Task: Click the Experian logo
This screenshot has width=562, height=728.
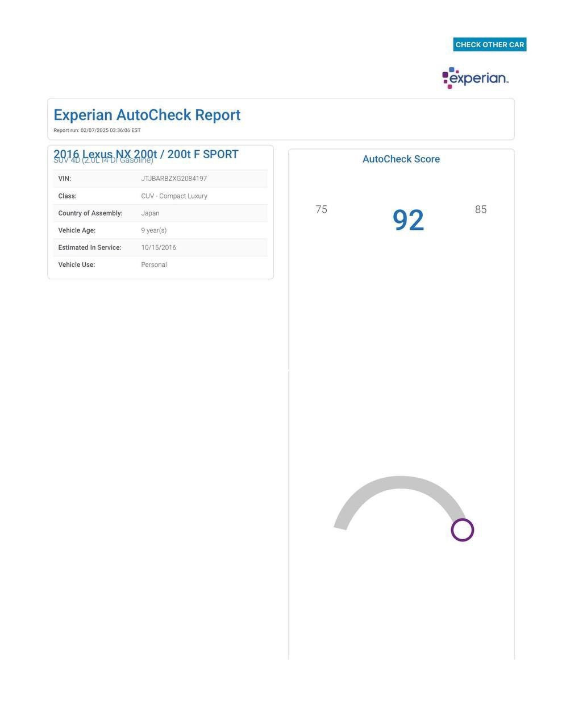Action: pos(476,78)
